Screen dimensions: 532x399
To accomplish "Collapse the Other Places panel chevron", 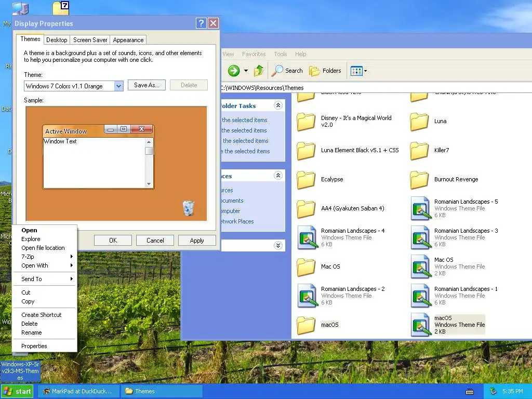I will [x=278, y=176].
